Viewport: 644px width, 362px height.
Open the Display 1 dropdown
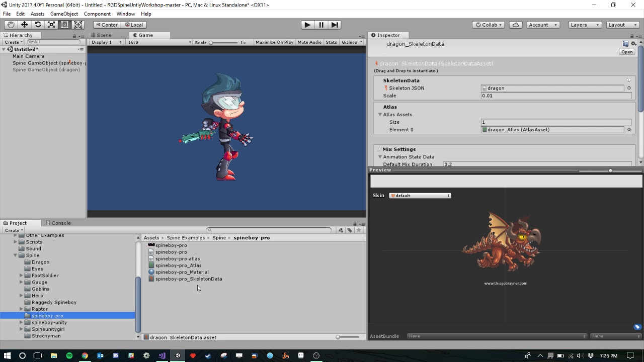coord(106,42)
